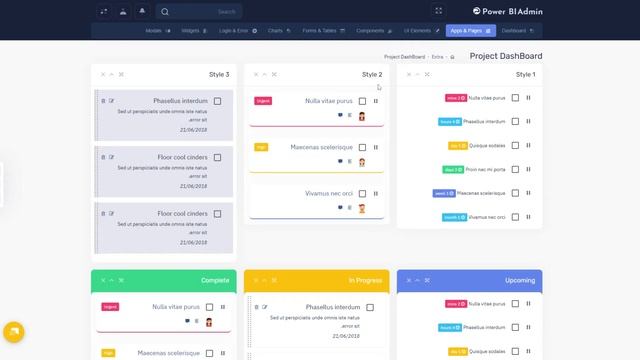Viewport: 640px width, 360px height.
Task: Check the Style 2 Nulla vitae purus checkbox
Action: point(362,101)
